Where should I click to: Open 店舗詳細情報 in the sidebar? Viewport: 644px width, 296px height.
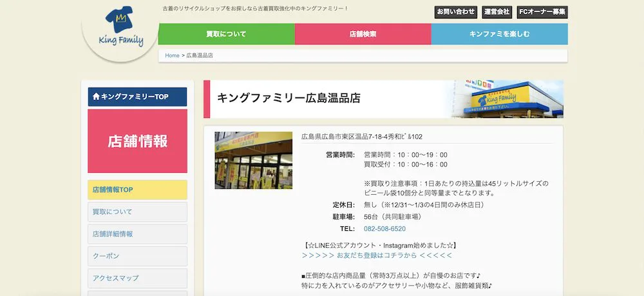137,234
